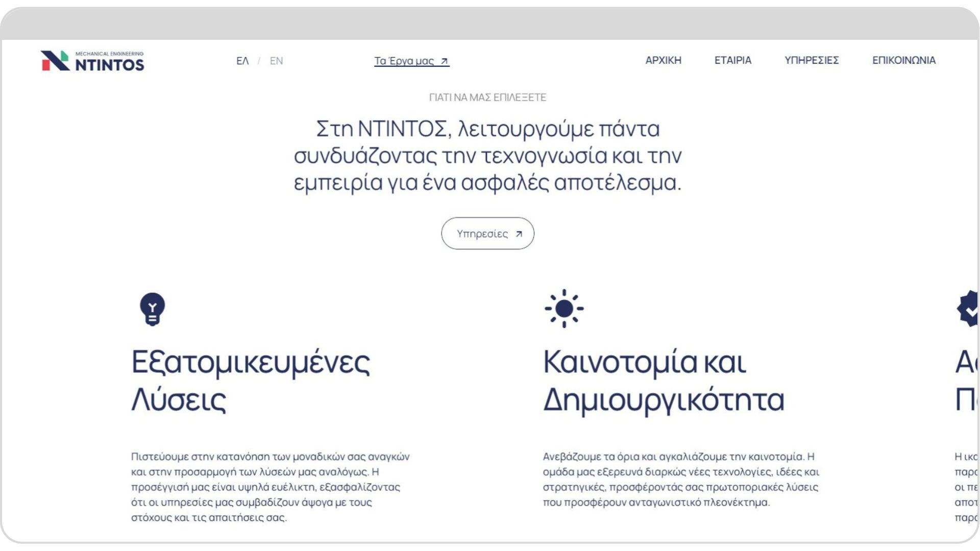Go to ΑΡΧΙΚΗ menu item
This screenshot has width=980, height=551.
tap(663, 60)
